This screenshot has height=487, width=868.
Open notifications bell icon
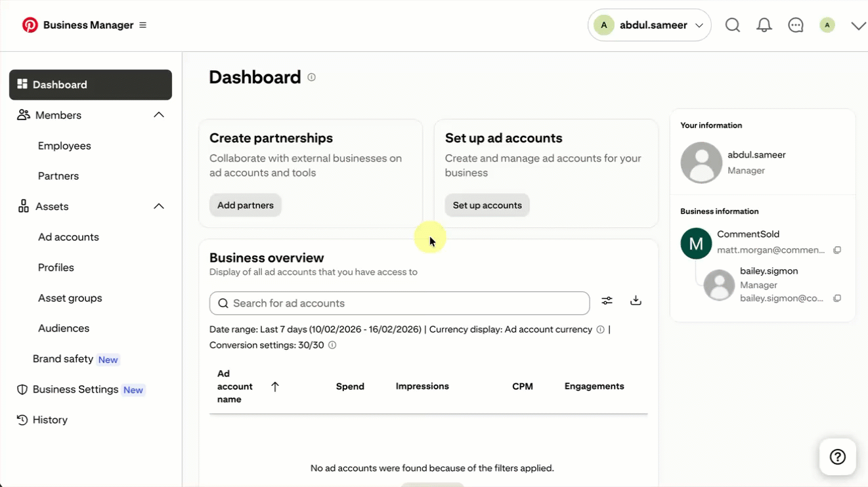[764, 26]
